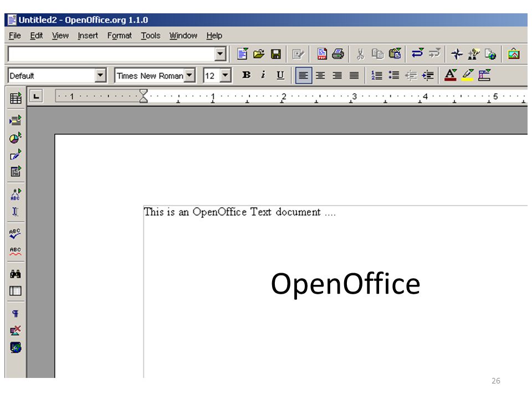Expand the URL load box dropdown arrow
532x399 pixels.
220,54
